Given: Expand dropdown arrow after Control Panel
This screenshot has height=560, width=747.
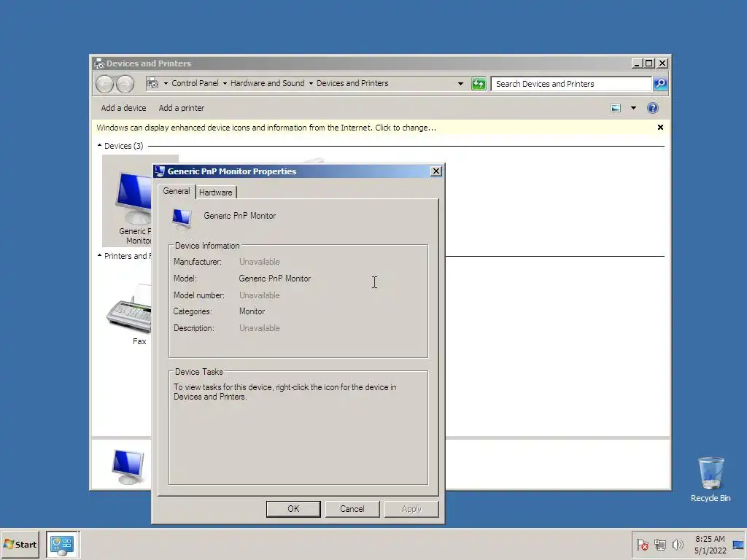Looking at the screenshot, I should click(225, 83).
